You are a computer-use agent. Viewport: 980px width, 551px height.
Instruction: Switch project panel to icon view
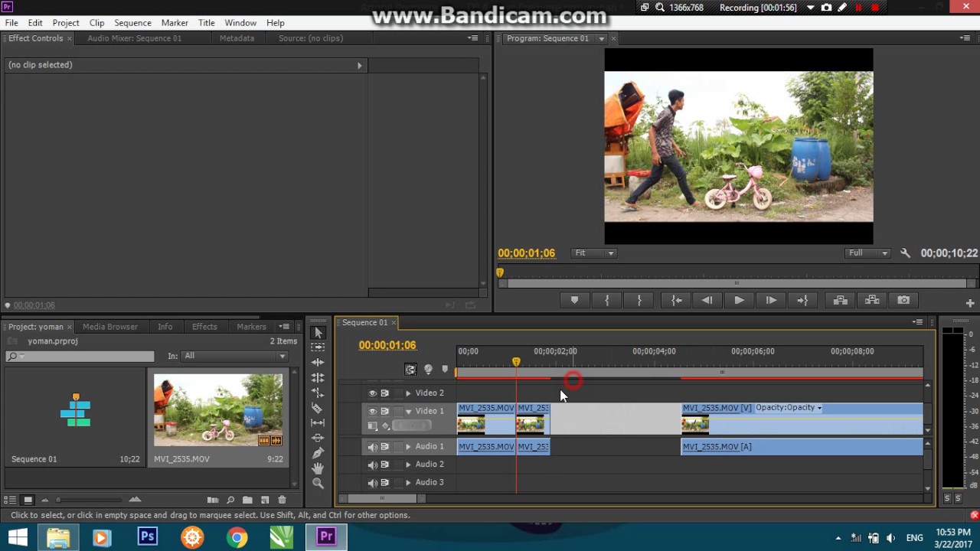click(x=28, y=500)
